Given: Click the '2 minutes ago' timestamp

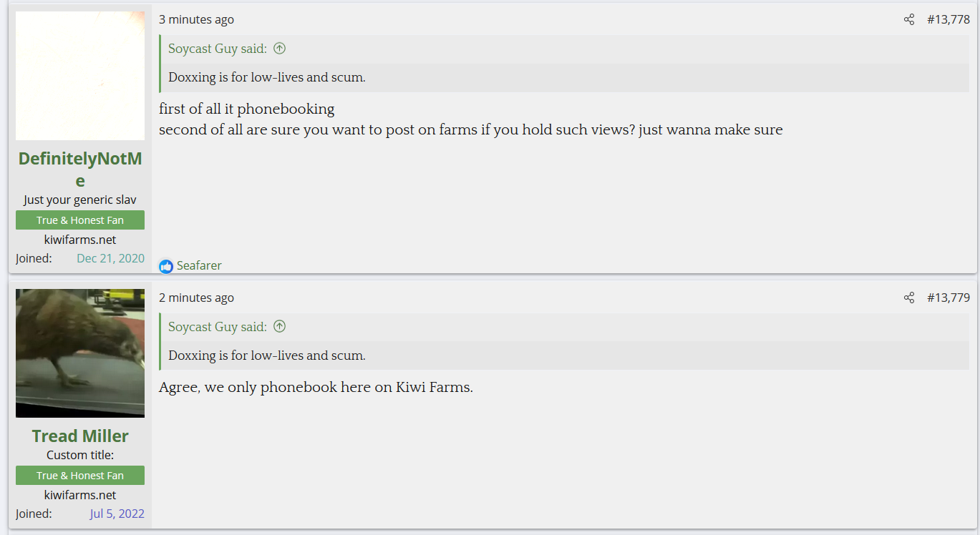Looking at the screenshot, I should tap(196, 298).
